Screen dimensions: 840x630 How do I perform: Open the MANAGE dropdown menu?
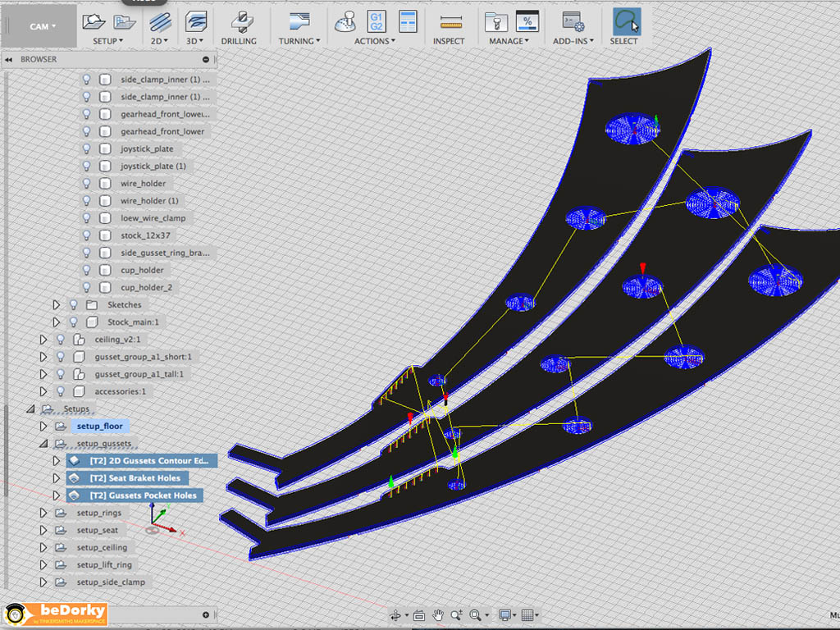509,41
